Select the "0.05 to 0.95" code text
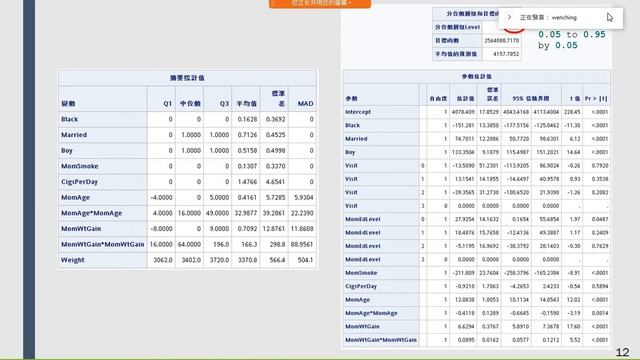 pos(571,35)
